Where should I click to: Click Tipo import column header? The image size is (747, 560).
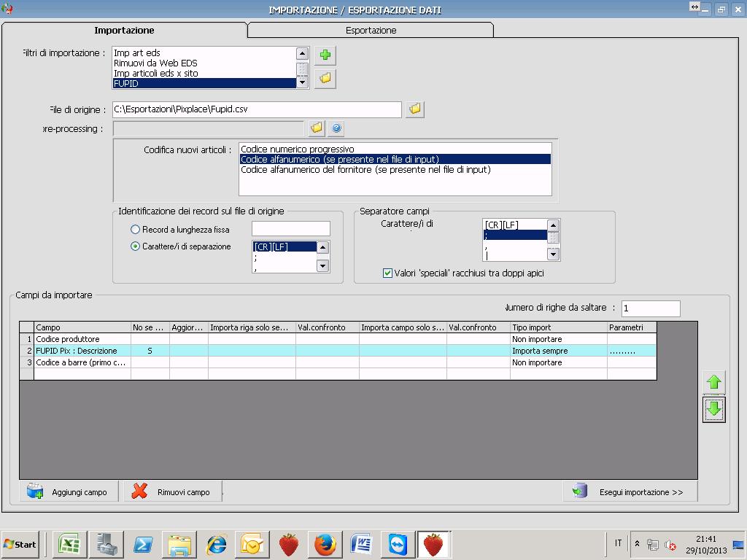pyautogui.click(x=559, y=327)
